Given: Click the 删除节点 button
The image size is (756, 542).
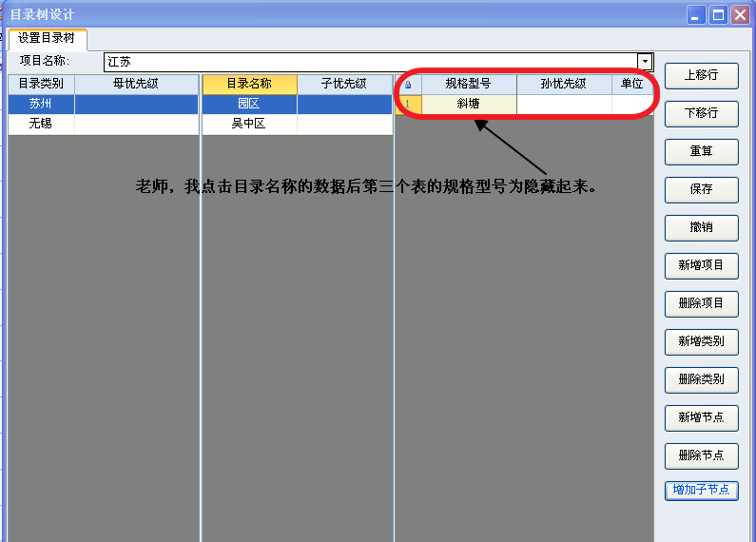Looking at the screenshot, I should (x=701, y=456).
